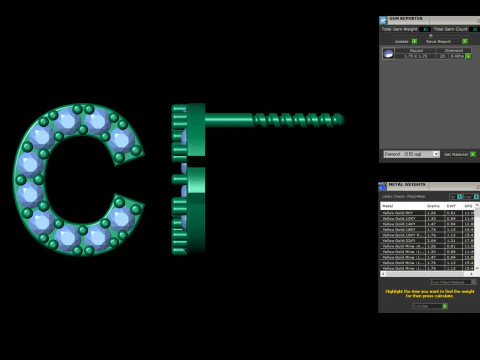Image resolution: width=480 pixels, height=360 pixels.
Task: Click green arrow beside gem carat weight
Action: coord(468,56)
